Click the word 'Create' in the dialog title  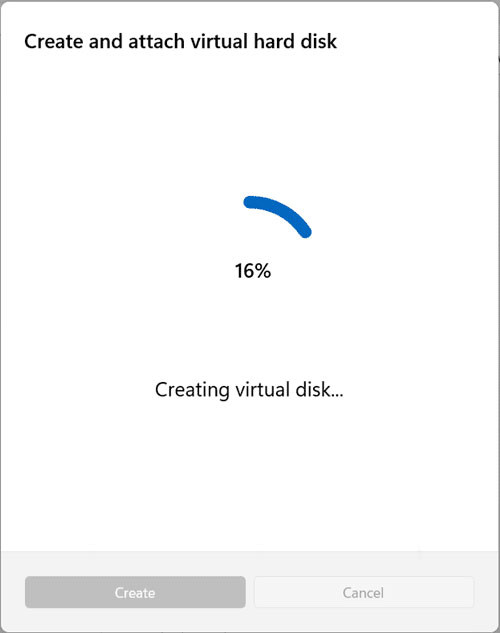tap(54, 41)
